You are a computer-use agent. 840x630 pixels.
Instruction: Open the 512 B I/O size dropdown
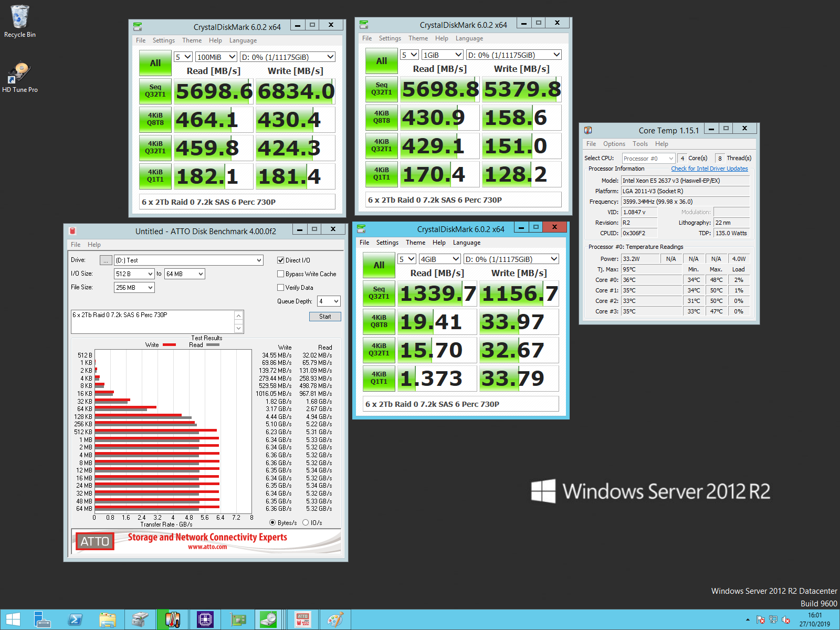tap(134, 274)
